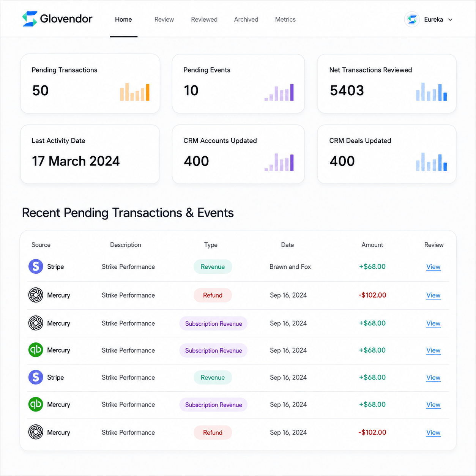Viewport: 476px width, 476px height.
Task: Click the Eureka profile avatar icon
Action: pyautogui.click(x=412, y=19)
